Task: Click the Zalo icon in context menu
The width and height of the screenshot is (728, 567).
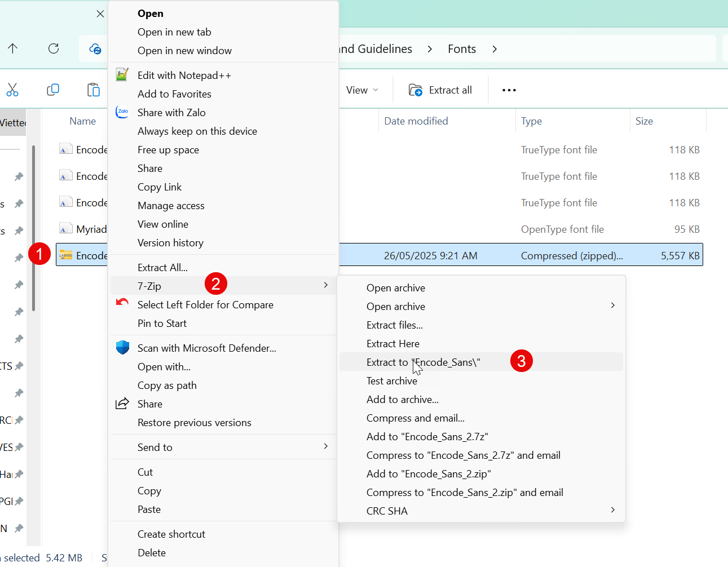Action: [122, 112]
